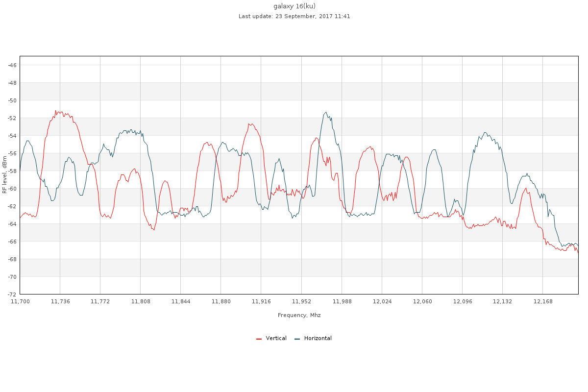Click the 12,096 frequency tick label
Screen dimensions: 588x392
point(462,301)
